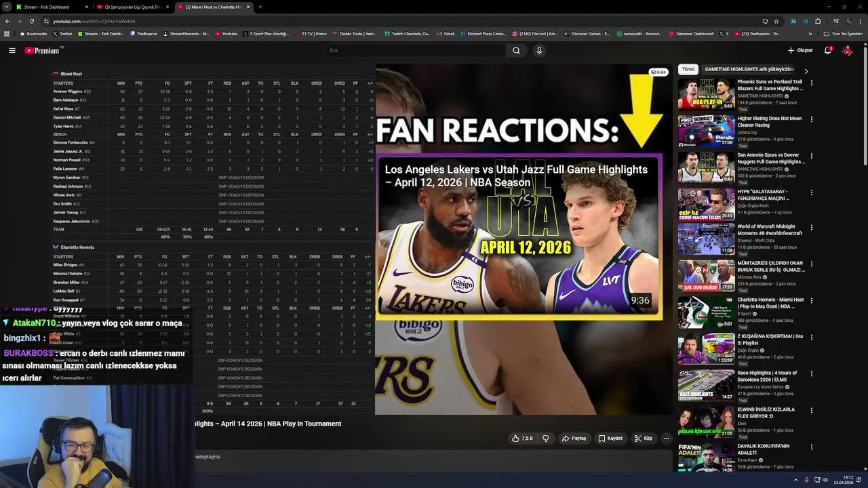
Task: Open options for Phoenix Suns vs Portland video
Action: point(811,83)
